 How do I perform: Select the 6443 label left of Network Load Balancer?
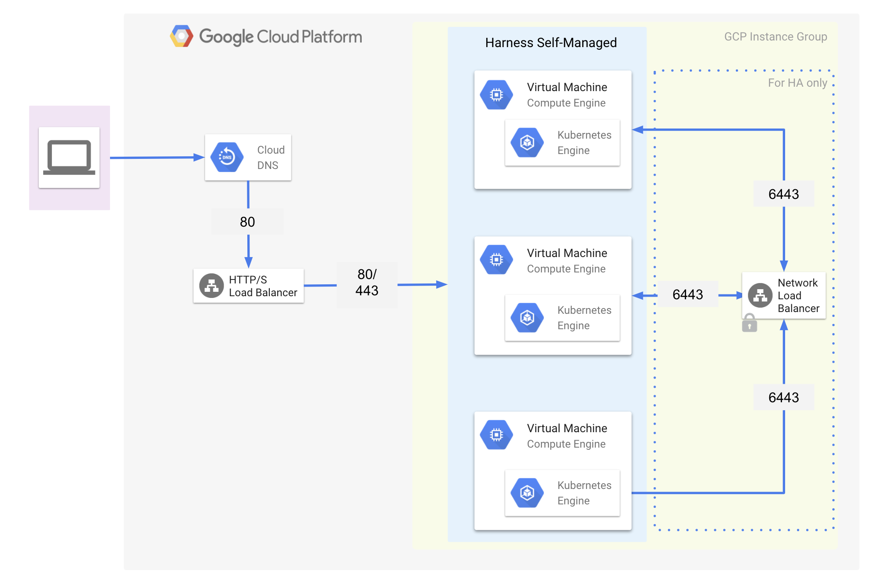(x=688, y=294)
